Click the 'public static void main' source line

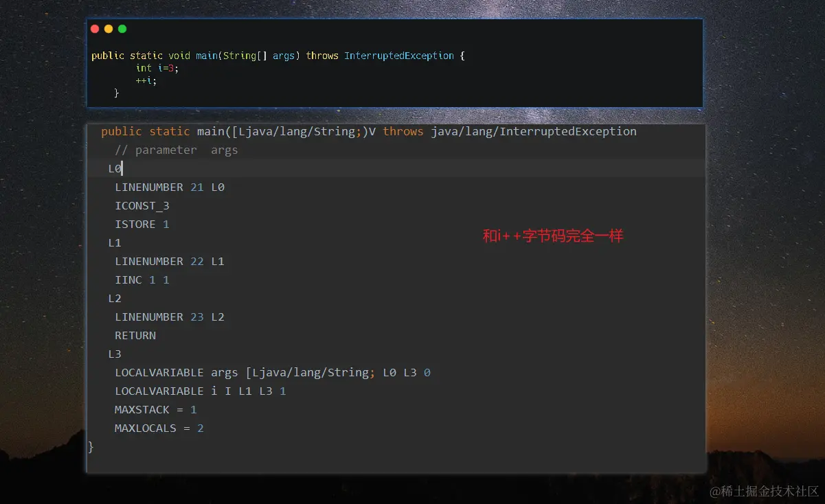[278, 56]
